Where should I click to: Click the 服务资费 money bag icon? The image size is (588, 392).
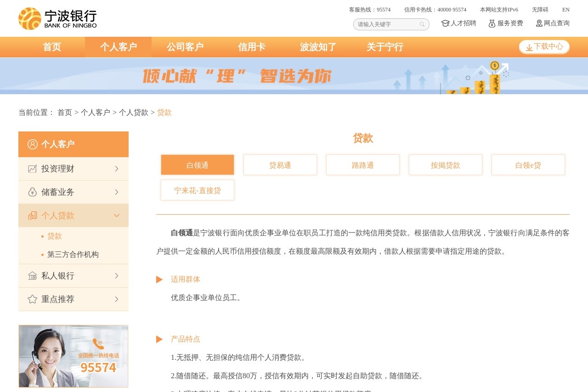click(492, 23)
